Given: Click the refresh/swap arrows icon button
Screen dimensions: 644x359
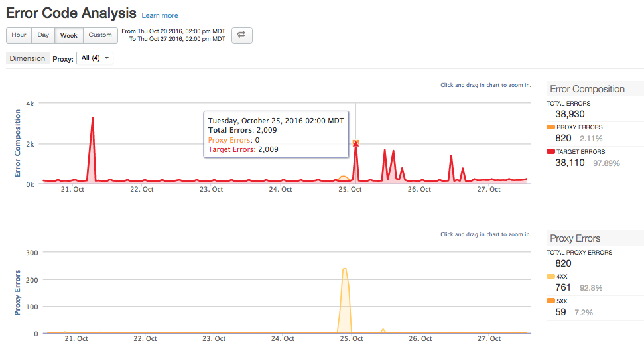Looking at the screenshot, I should pos(241,35).
